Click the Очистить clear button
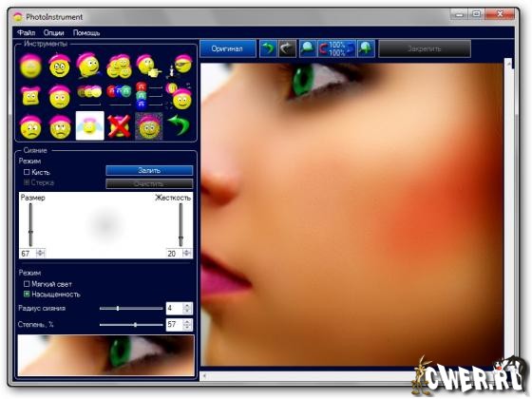Image resolution: width=532 pixels, height=399 pixels. (149, 183)
